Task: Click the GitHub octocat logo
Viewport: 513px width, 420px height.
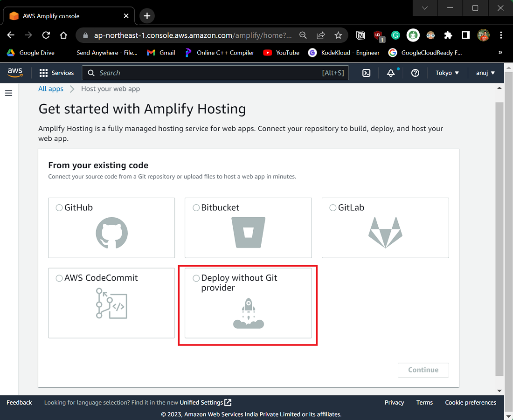Action: pyautogui.click(x=111, y=233)
